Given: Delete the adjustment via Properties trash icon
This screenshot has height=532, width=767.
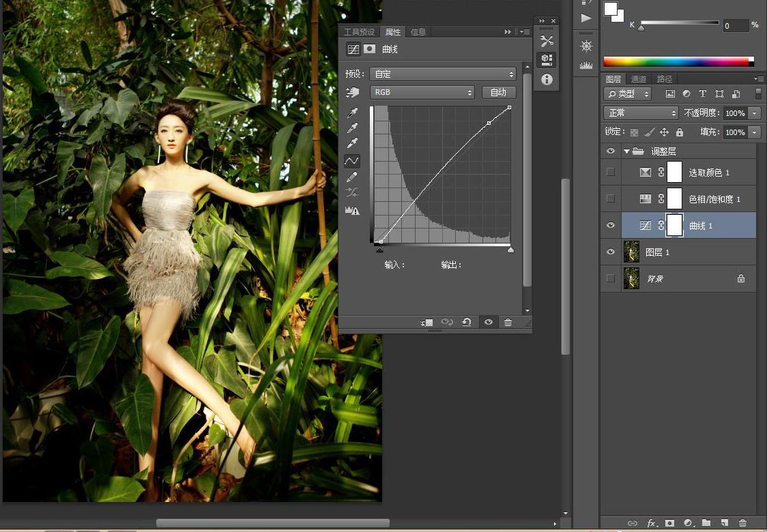Looking at the screenshot, I should point(508,322).
